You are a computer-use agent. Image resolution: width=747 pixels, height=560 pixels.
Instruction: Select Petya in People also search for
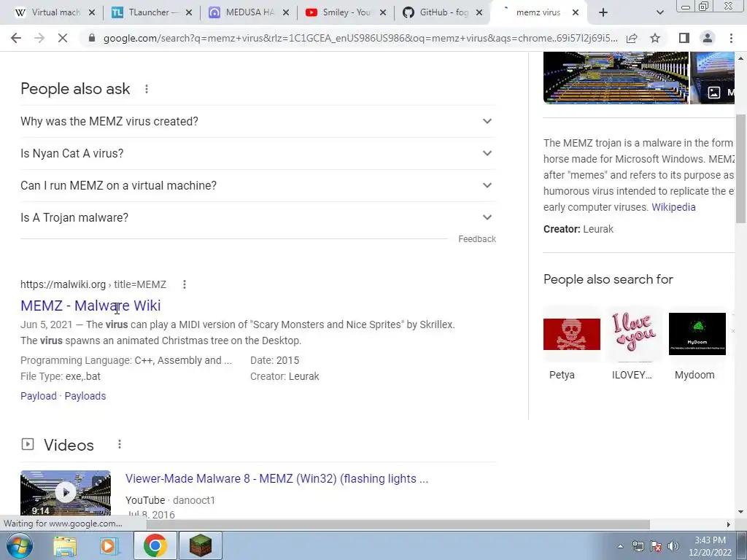click(x=572, y=343)
